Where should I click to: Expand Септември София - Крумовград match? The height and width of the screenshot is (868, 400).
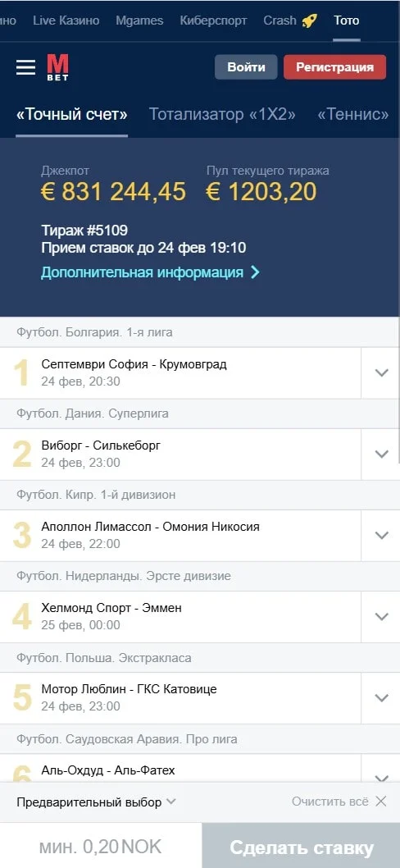point(381,373)
